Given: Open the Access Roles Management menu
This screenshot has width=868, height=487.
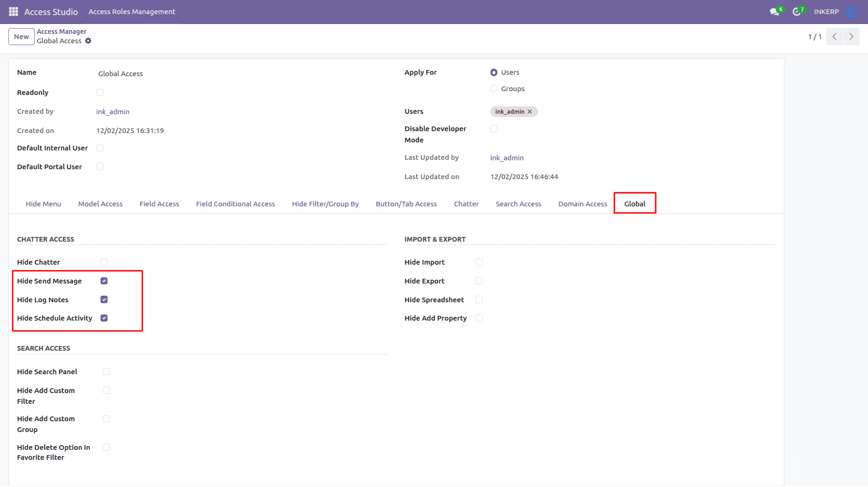Looking at the screenshot, I should tap(132, 12).
